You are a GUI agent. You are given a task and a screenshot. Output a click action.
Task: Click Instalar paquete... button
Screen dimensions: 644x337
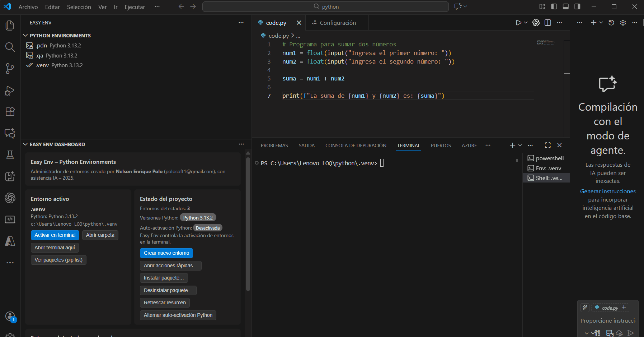164,278
